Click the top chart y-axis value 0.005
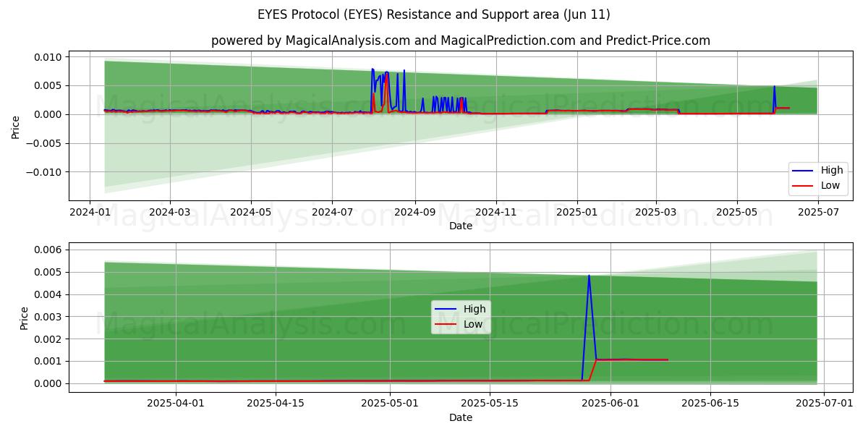 point(49,85)
